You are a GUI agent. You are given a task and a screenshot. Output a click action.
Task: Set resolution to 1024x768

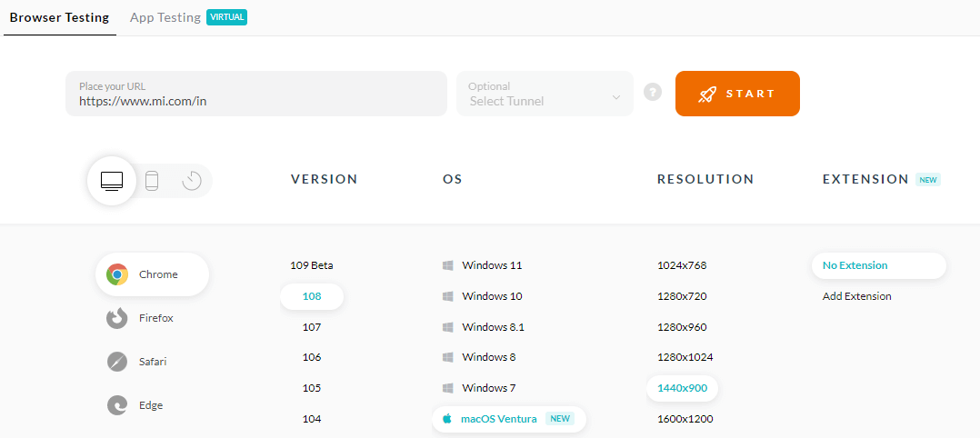[682, 265]
